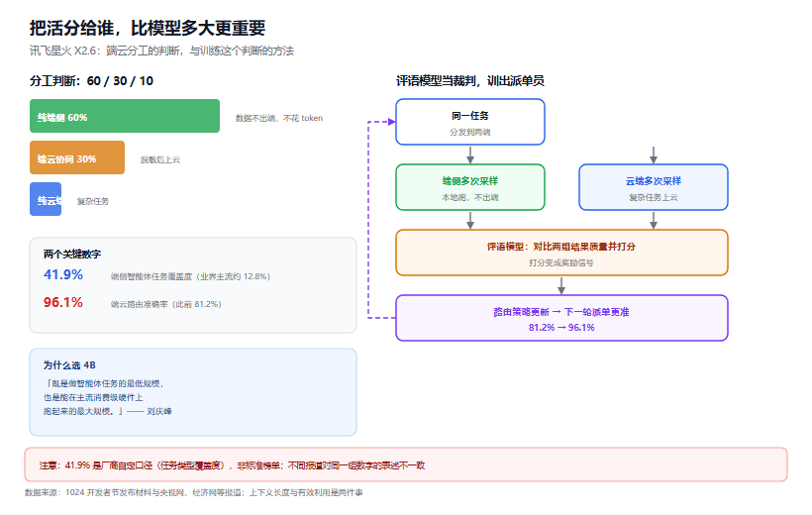Click the note "数据不出端，不花 token"
812x515 pixels.
pyautogui.click(x=279, y=118)
